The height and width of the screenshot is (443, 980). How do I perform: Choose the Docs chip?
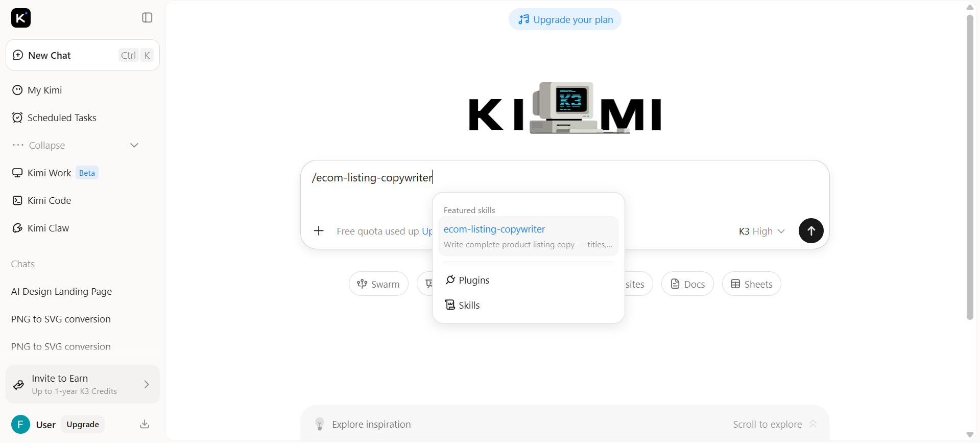[687, 284]
